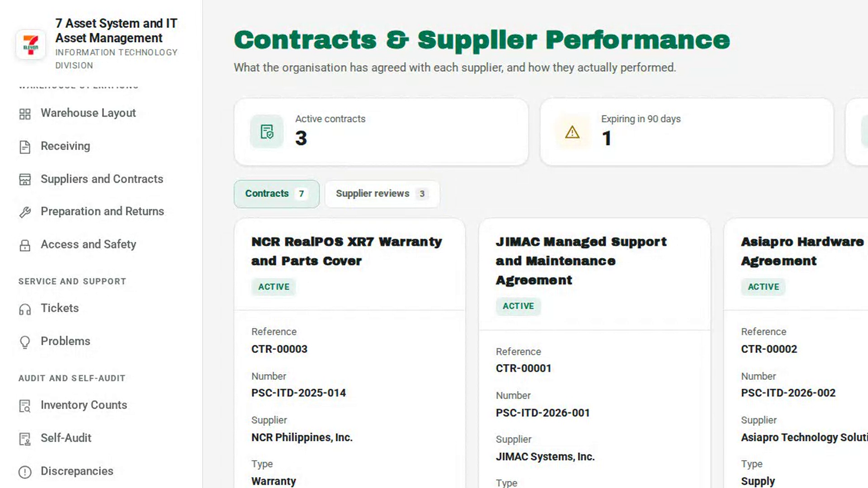Click the Asiapro Technology supplier name
This screenshot has height=488, width=868.
click(804, 437)
